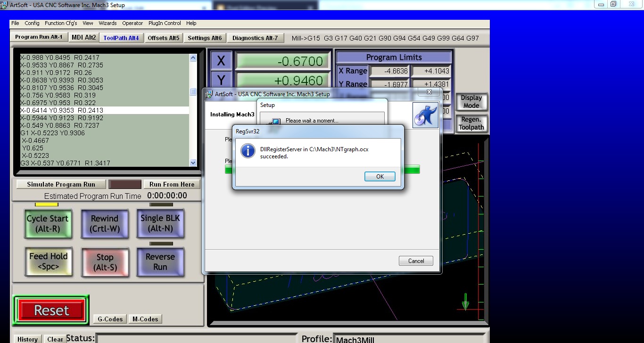
Task: Toggle Single BLK mode
Action: (x=160, y=224)
